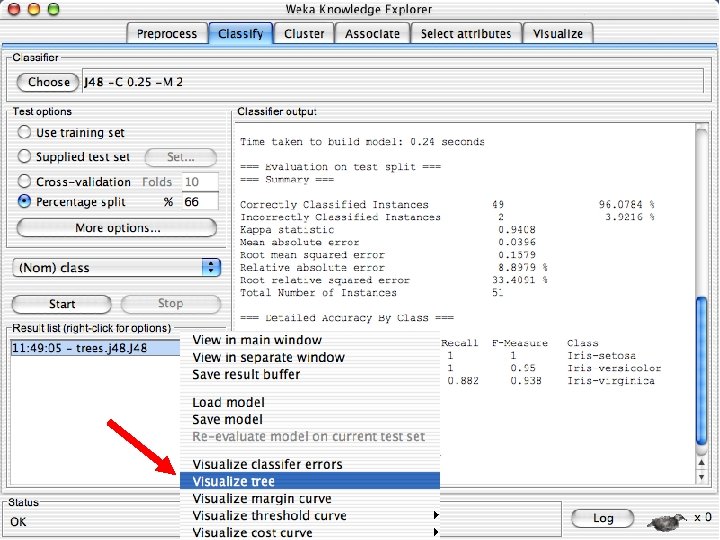Choose View in separate window

click(310, 357)
